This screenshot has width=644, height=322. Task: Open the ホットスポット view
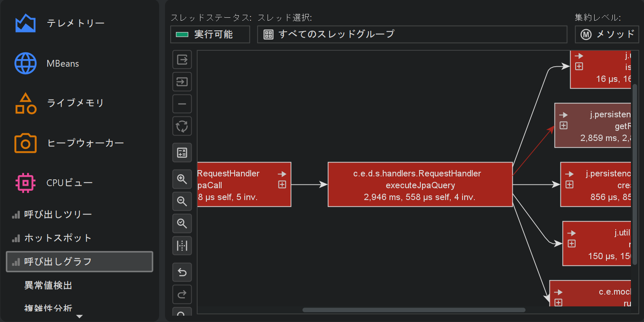[58, 238]
